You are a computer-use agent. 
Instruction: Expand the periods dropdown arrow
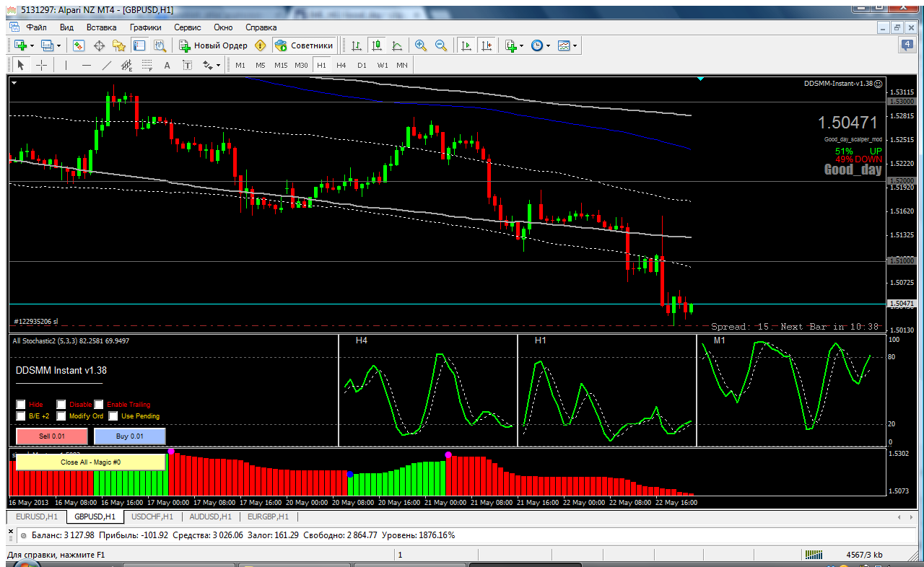point(548,45)
